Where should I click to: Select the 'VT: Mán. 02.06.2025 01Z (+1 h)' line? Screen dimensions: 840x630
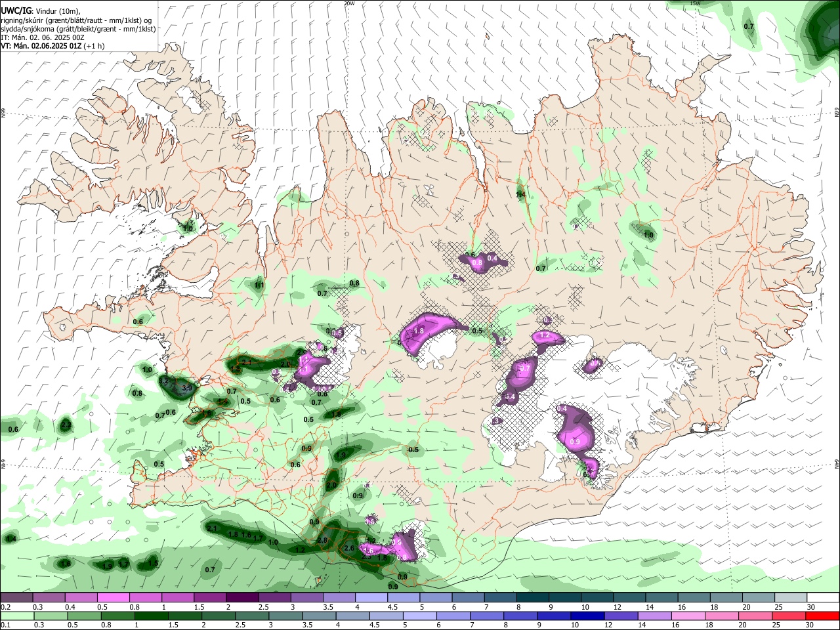[52, 47]
